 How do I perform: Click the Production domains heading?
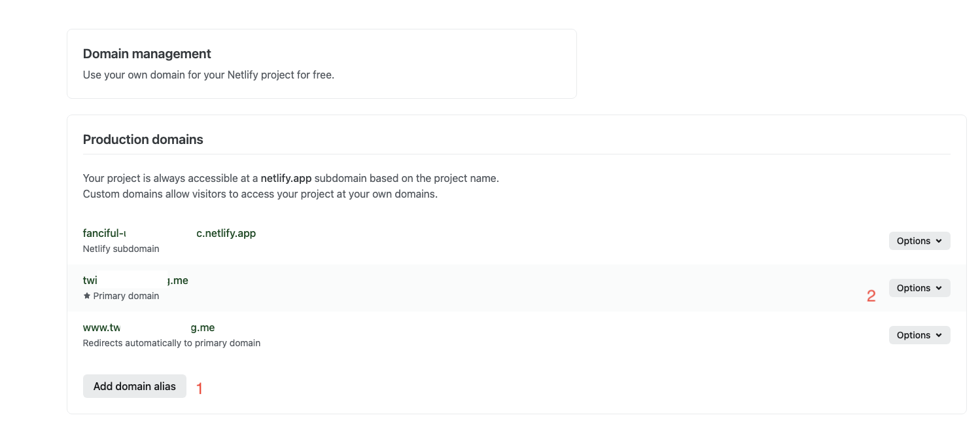(143, 139)
